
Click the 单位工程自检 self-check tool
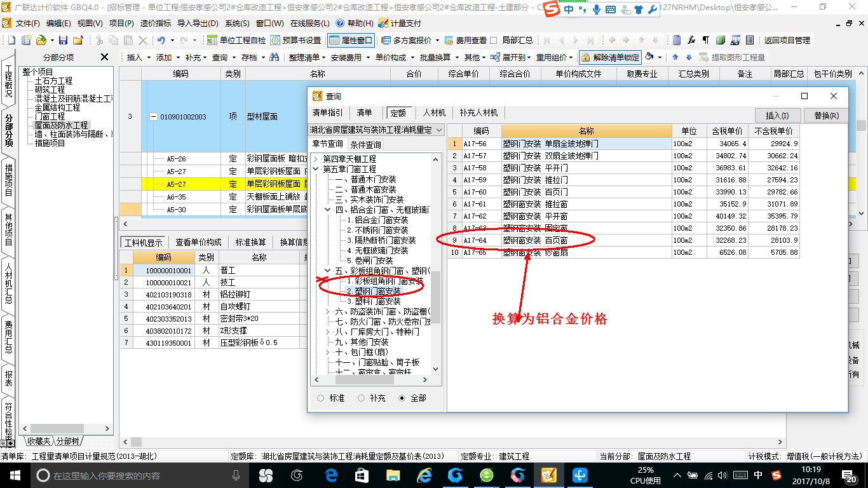236,40
